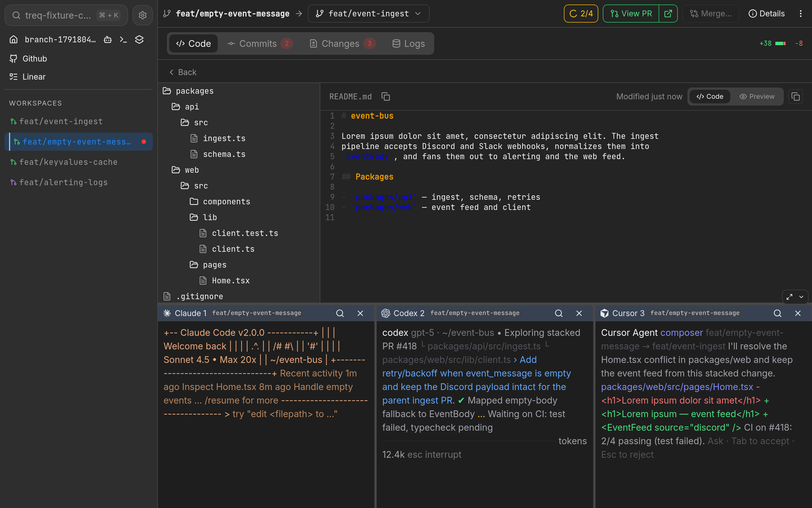This screenshot has width=812, height=508.
Task: Open the feat/event-ingest target branch dropdown
Action: pyautogui.click(x=369, y=14)
